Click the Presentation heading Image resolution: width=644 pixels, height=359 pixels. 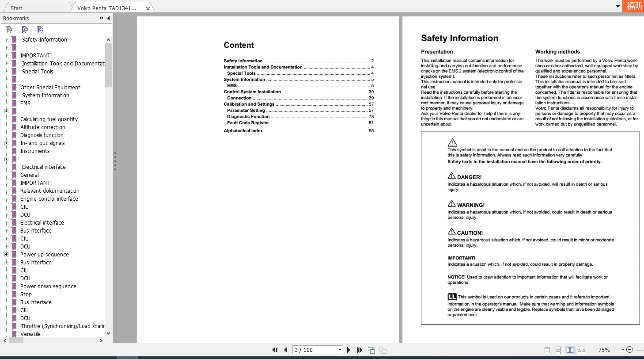tap(437, 52)
